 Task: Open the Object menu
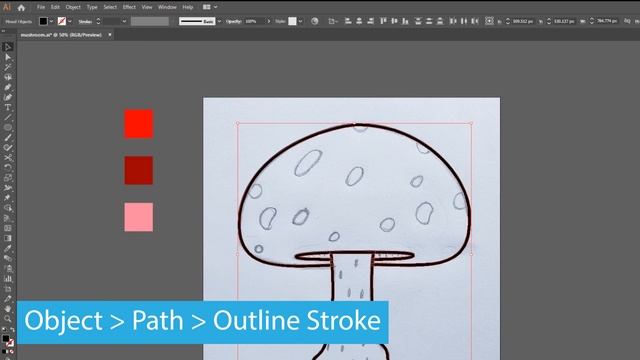[73, 7]
